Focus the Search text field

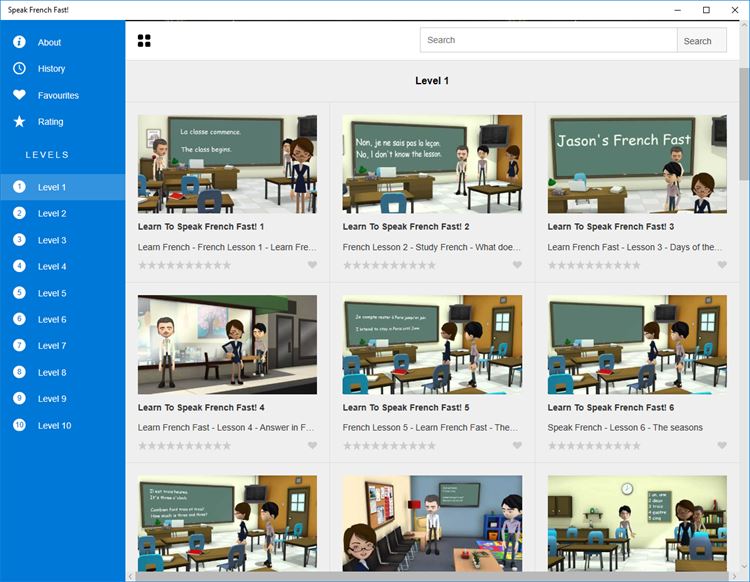coord(549,40)
